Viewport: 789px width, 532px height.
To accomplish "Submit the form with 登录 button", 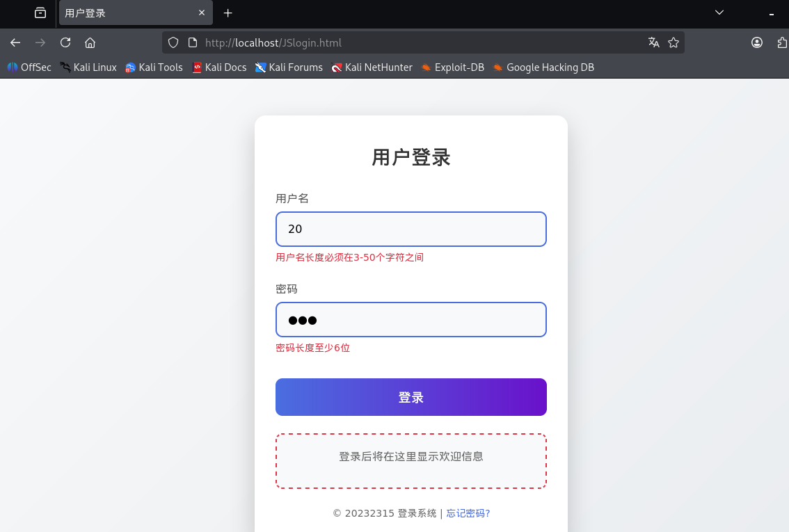I will click(x=411, y=397).
